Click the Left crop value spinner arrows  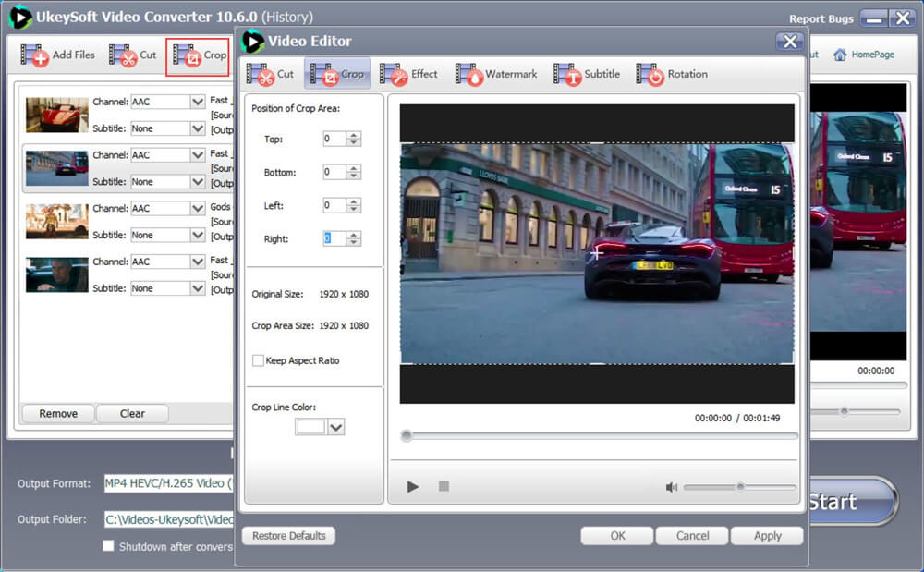coord(354,205)
